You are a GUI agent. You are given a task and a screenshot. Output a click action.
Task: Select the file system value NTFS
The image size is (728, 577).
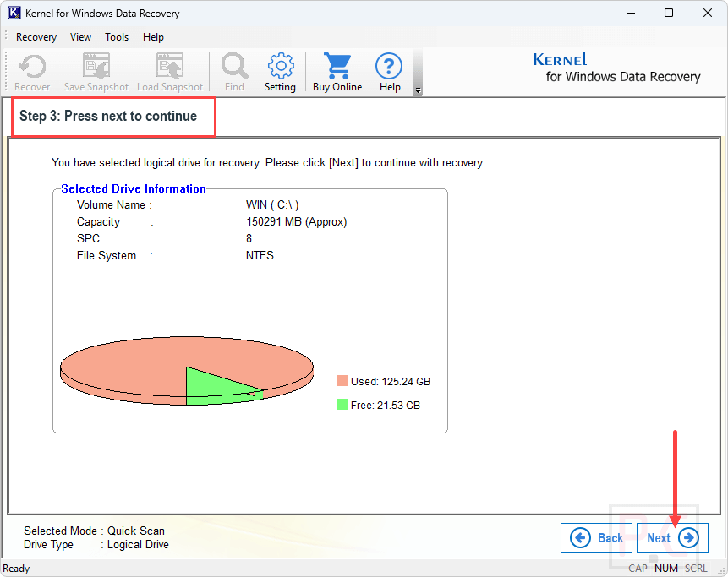click(260, 256)
